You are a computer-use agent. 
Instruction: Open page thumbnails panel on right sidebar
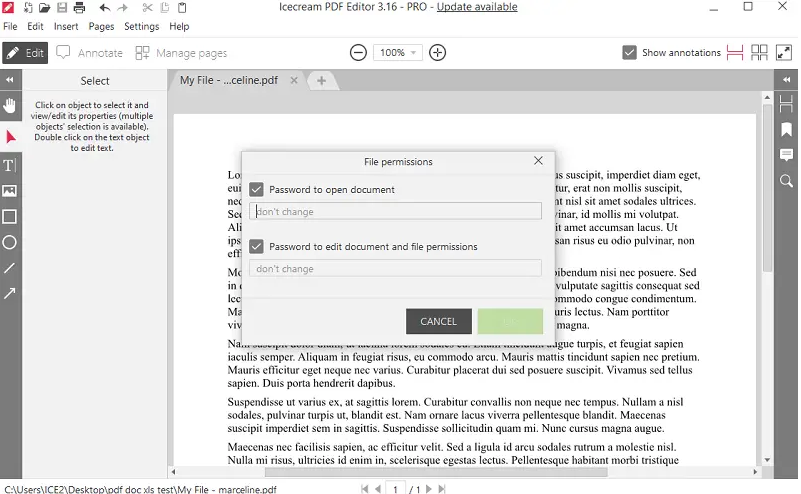click(786, 104)
